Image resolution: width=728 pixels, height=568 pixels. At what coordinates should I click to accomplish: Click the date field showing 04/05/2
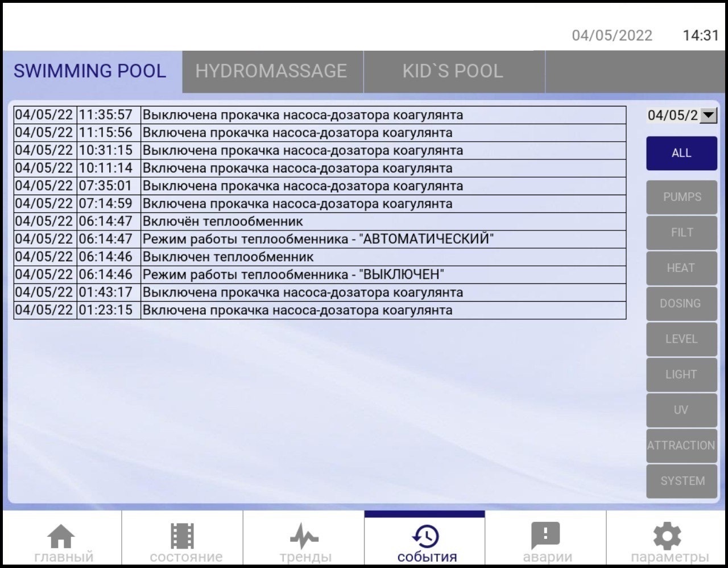tap(673, 116)
